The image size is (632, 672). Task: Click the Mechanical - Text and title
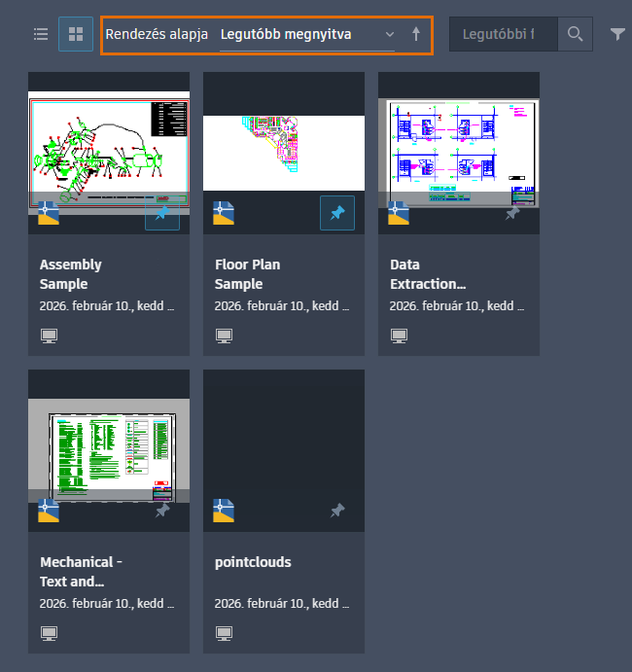pyautogui.click(x=81, y=572)
